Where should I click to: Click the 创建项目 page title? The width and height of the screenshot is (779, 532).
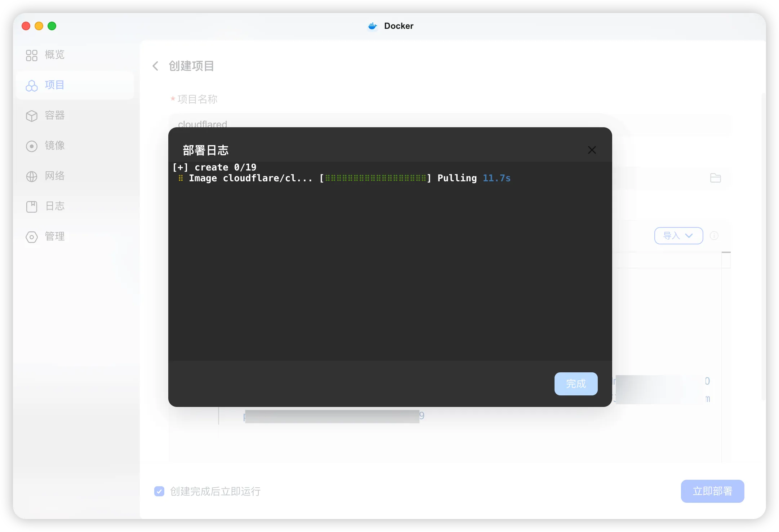[x=191, y=66]
